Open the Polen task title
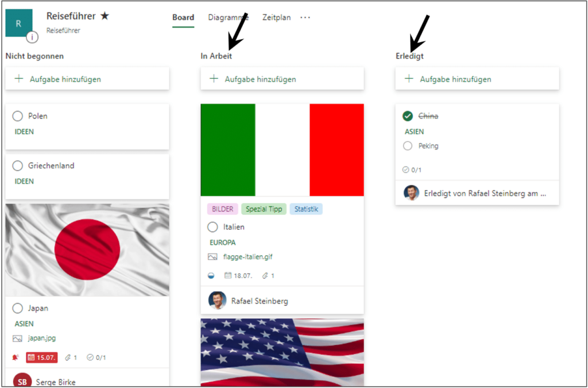The height and width of the screenshot is (388, 588). 38,116
